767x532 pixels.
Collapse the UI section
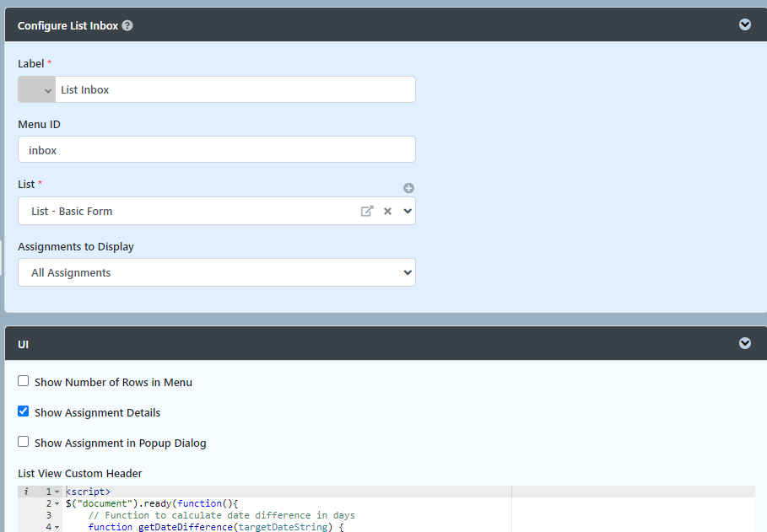pos(744,343)
